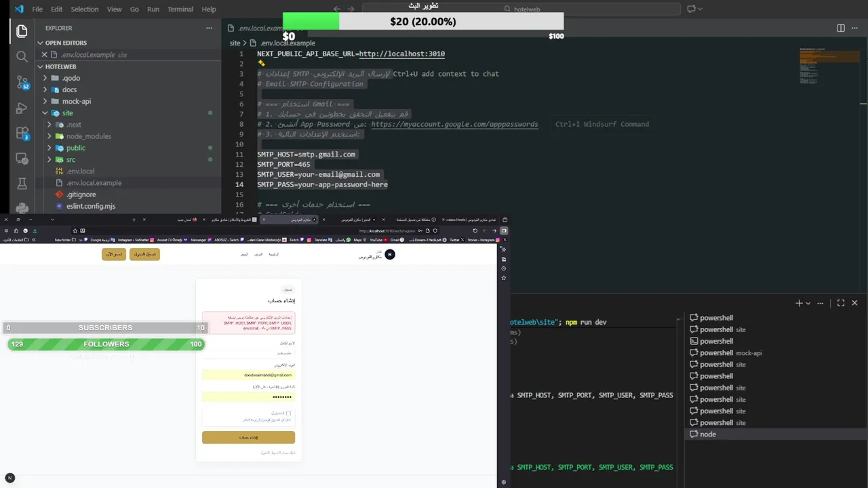Click the password field with dots
Viewport: 868px width, 488px height.
tap(248, 396)
